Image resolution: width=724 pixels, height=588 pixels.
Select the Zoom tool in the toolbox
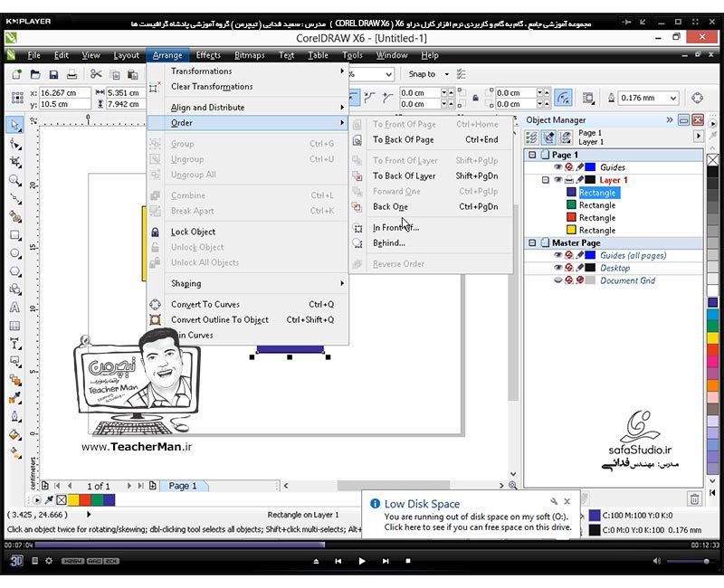(x=15, y=180)
